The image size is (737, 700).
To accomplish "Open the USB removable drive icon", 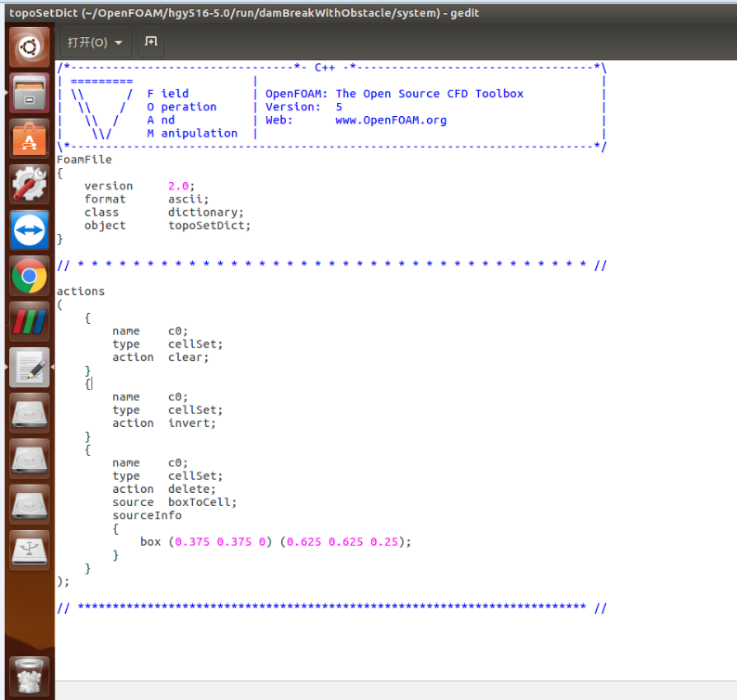I will click(x=29, y=550).
